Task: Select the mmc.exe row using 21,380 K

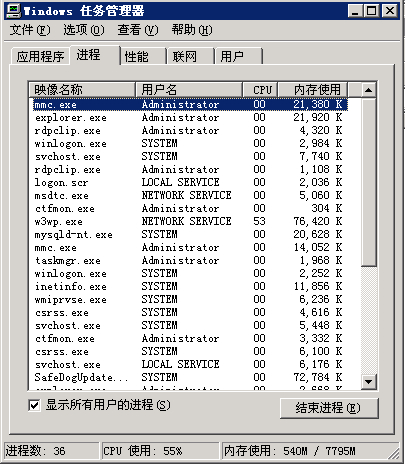Action: pos(190,105)
